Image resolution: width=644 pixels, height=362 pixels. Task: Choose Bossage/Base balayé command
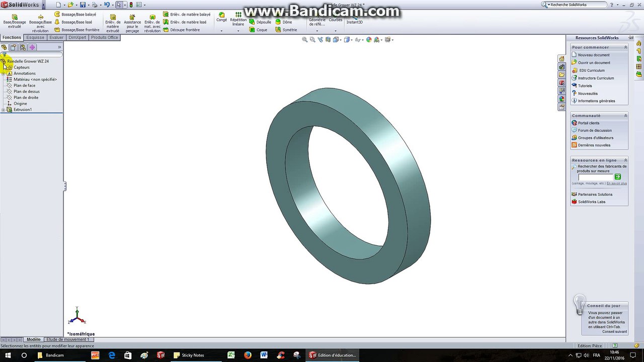point(75,15)
